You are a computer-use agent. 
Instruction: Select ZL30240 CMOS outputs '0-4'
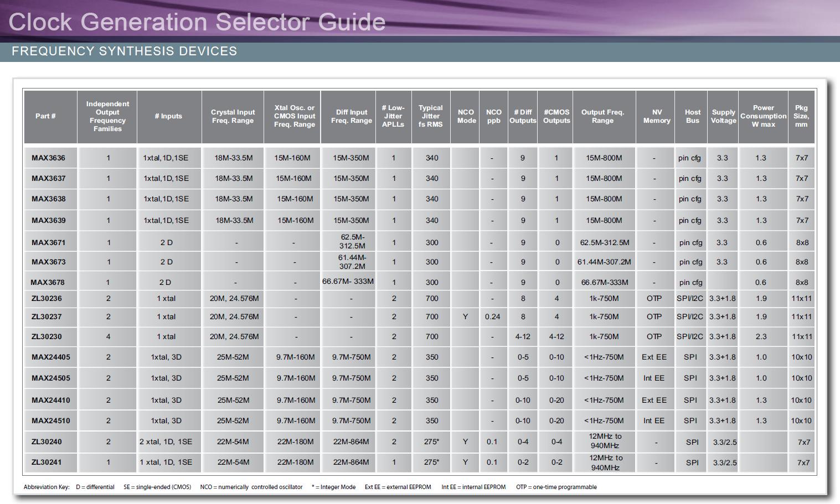[556, 441]
